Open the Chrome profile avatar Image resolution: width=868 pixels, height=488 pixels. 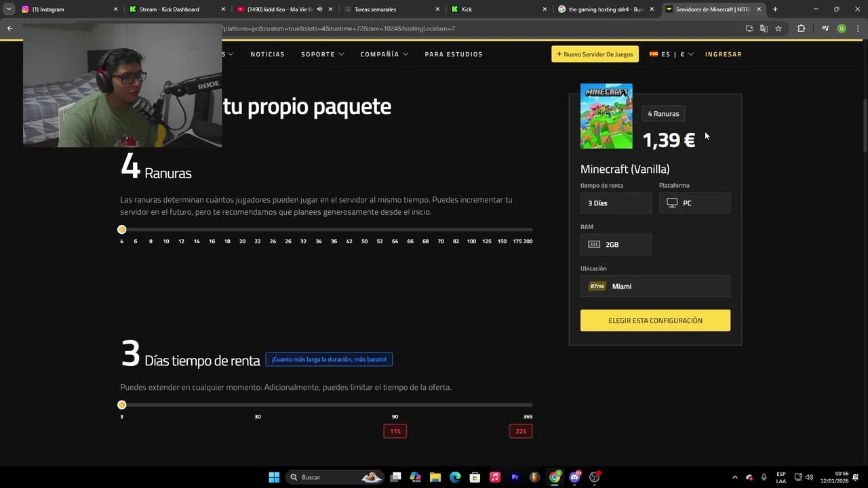pos(842,28)
